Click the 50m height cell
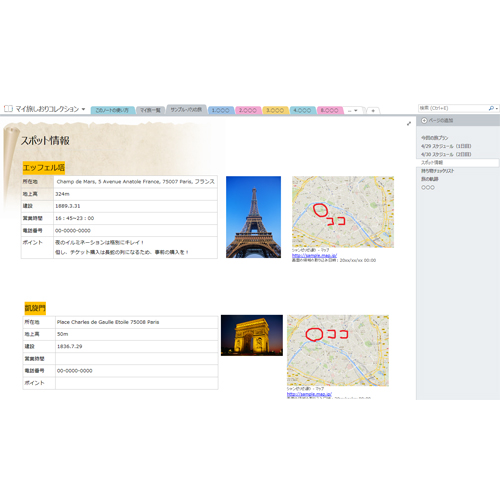The image size is (500, 500). pyautogui.click(x=137, y=334)
